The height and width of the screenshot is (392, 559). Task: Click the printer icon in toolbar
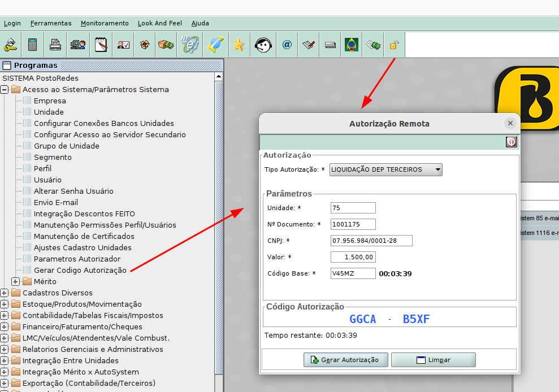pyautogui.click(x=55, y=45)
